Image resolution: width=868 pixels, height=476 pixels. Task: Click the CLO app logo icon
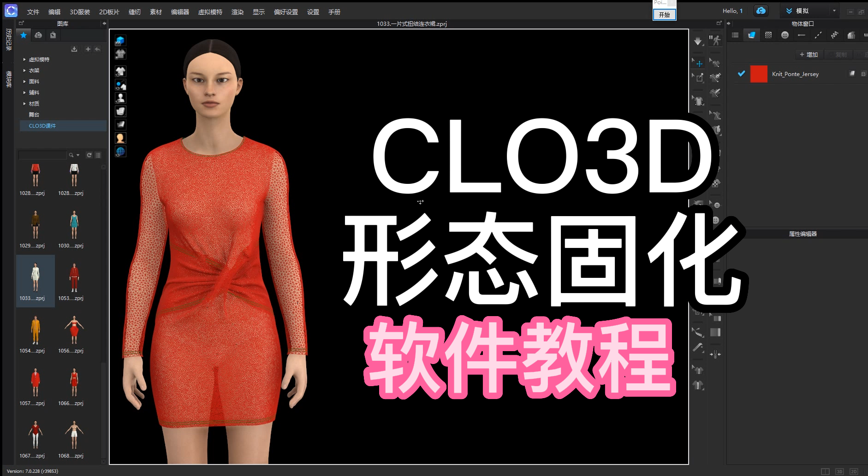[x=11, y=11]
